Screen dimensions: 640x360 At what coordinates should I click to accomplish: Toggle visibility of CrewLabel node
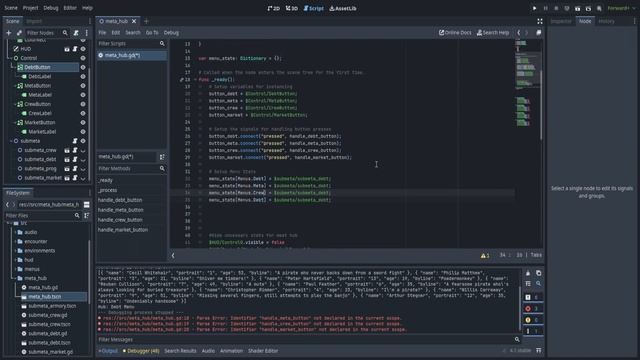pos(83,113)
